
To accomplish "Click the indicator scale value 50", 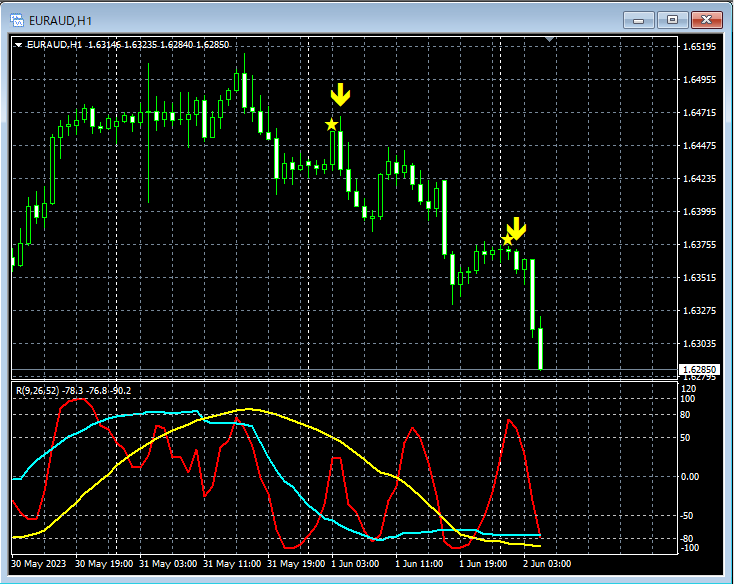I will [x=685, y=438].
